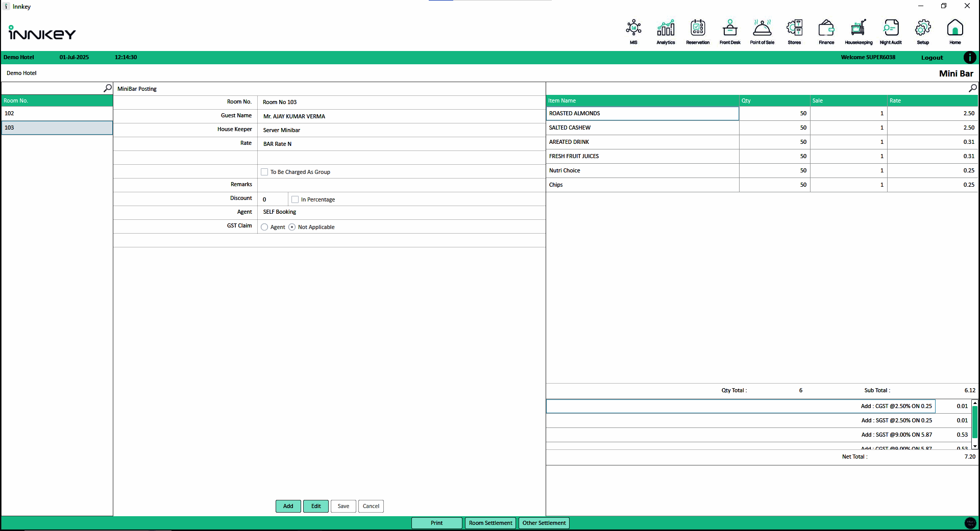
Task: Click the guest name Mr. AJAY KUMAR VERMA
Action: pyautogui.click(x=294, y=116)
